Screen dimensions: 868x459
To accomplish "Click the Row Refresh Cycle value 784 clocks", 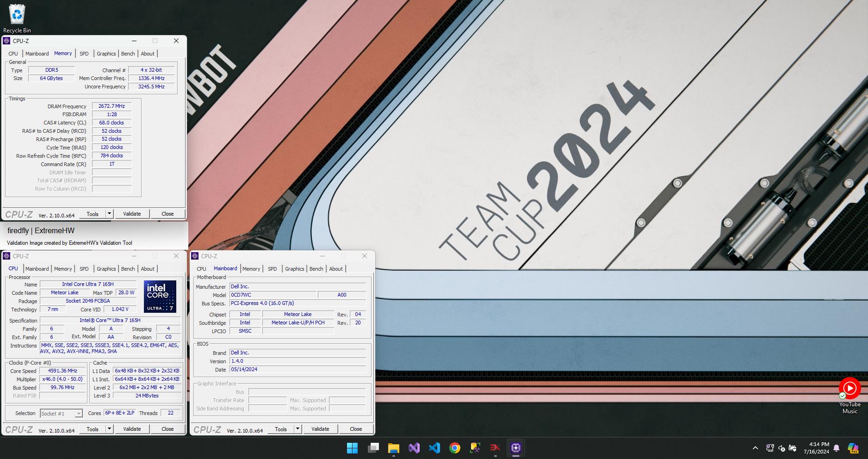I will (x=112, y=155).
